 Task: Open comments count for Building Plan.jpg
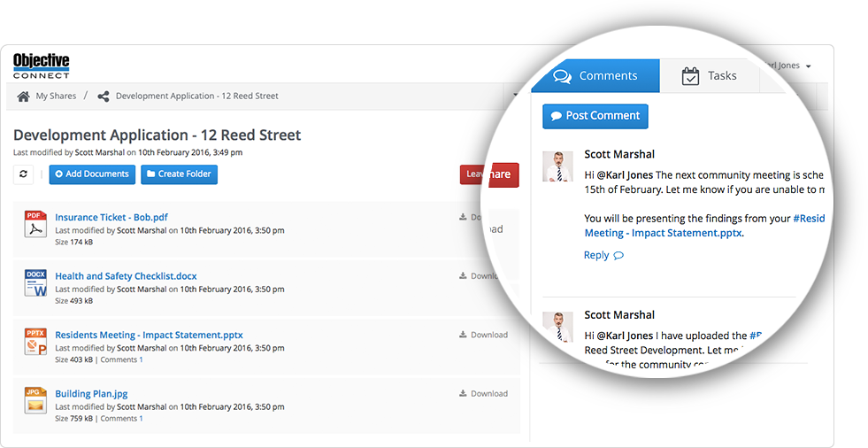(121, 418)
